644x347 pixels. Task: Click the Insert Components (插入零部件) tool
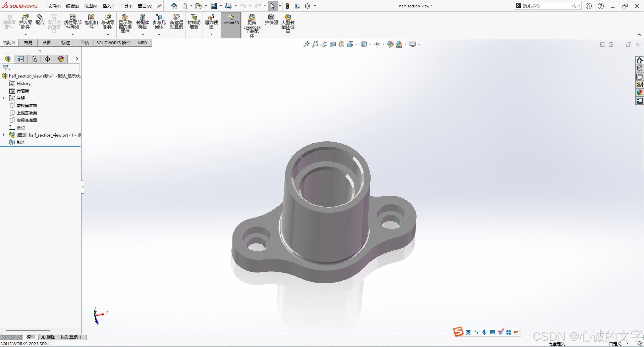(25, 21)
